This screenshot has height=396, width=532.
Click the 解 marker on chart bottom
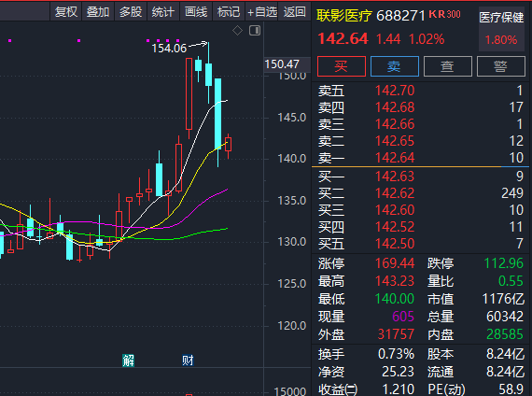(x=128, y=361)
